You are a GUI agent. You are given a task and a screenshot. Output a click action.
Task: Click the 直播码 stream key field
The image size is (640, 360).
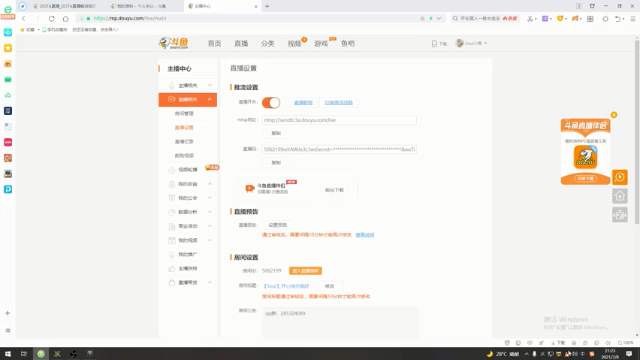[339, 149]
